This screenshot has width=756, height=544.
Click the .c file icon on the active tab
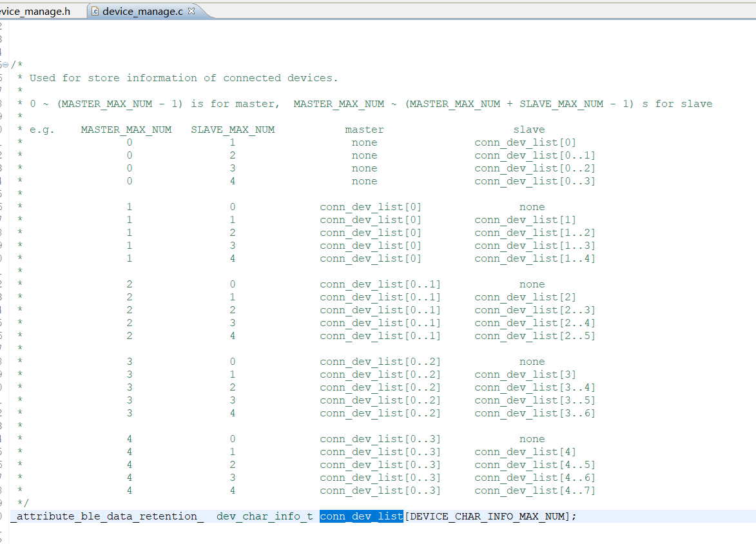94,11
